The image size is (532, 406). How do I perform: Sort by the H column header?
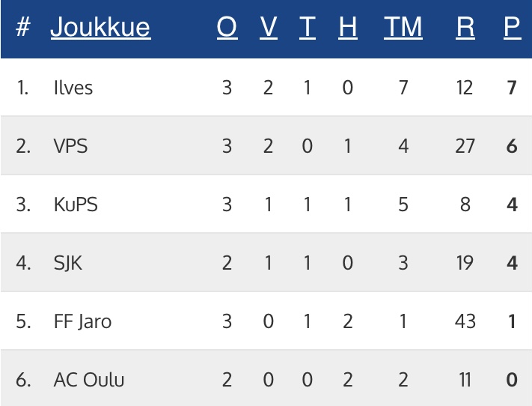(347, 28)
